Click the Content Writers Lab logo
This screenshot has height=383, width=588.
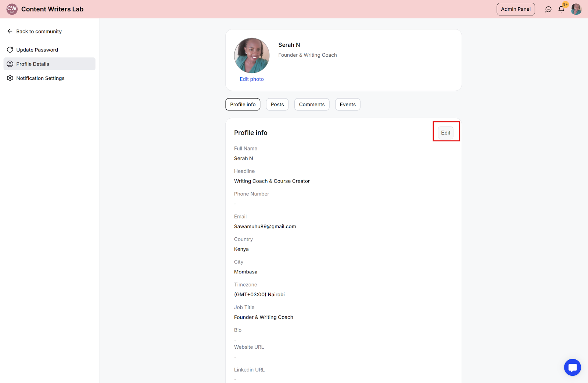click(x=12, y=9)
